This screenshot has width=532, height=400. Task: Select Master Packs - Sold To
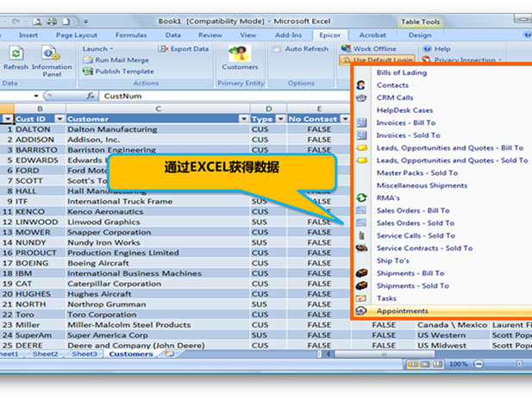[417, 173]
